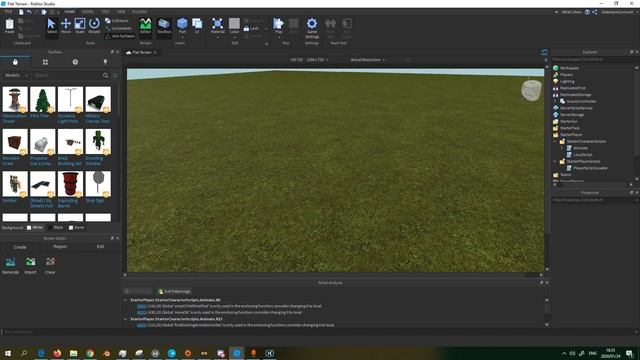640x360 pixels.
Task: Activate the Scale tool
Action: 80,26
